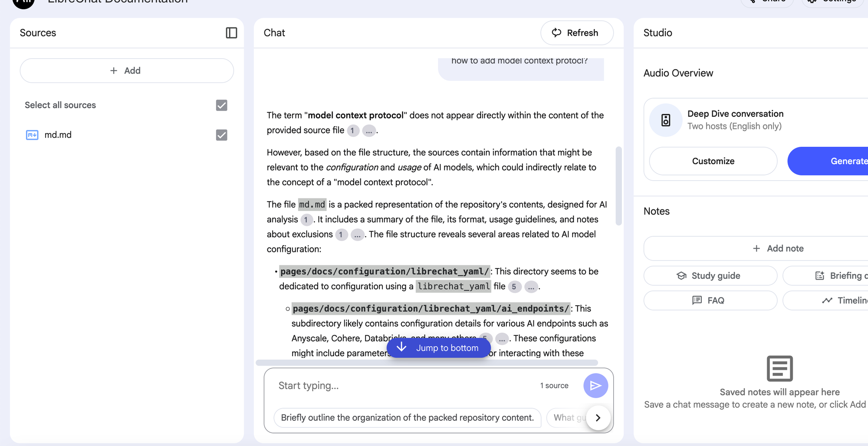Click the chat horizontal scrollbar
The image size is (868, 446).
point(427,363)
